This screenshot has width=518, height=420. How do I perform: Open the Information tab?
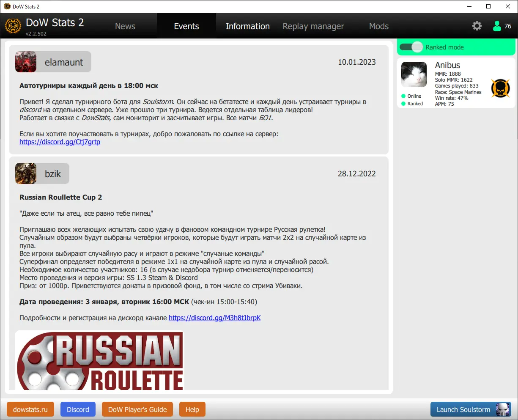(x=248, y=26)
